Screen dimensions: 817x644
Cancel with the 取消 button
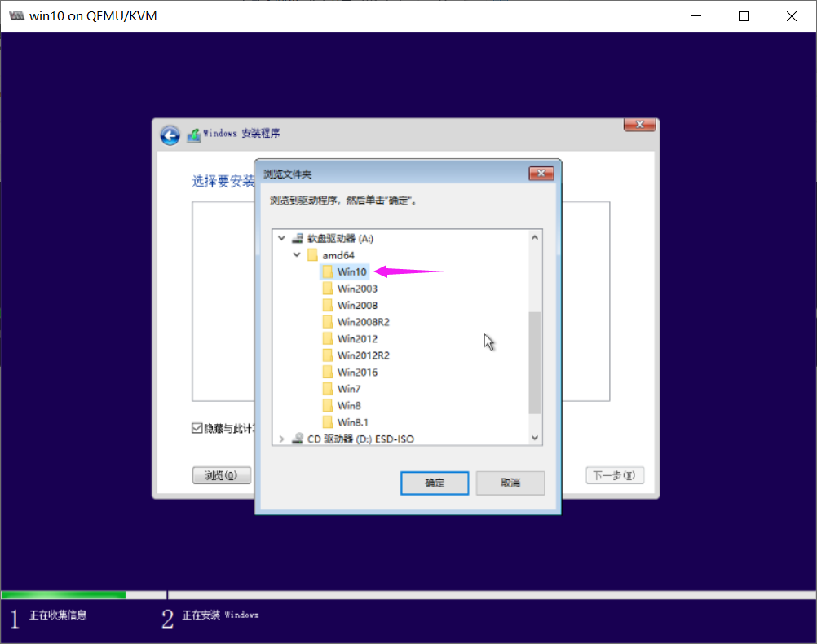pos(510,483)
